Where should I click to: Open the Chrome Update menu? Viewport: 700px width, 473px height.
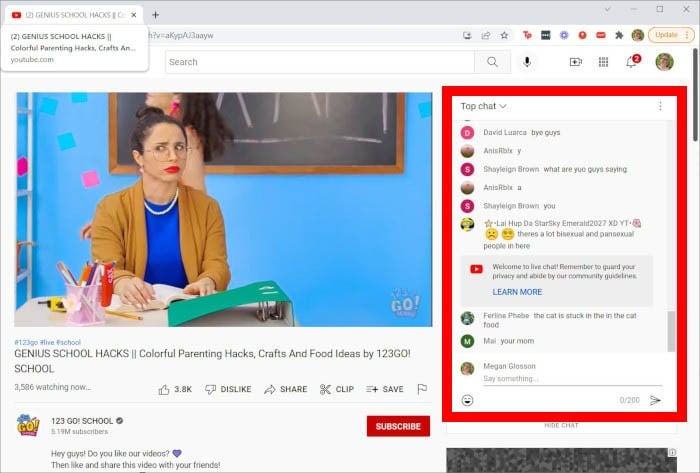click(671, 35)
